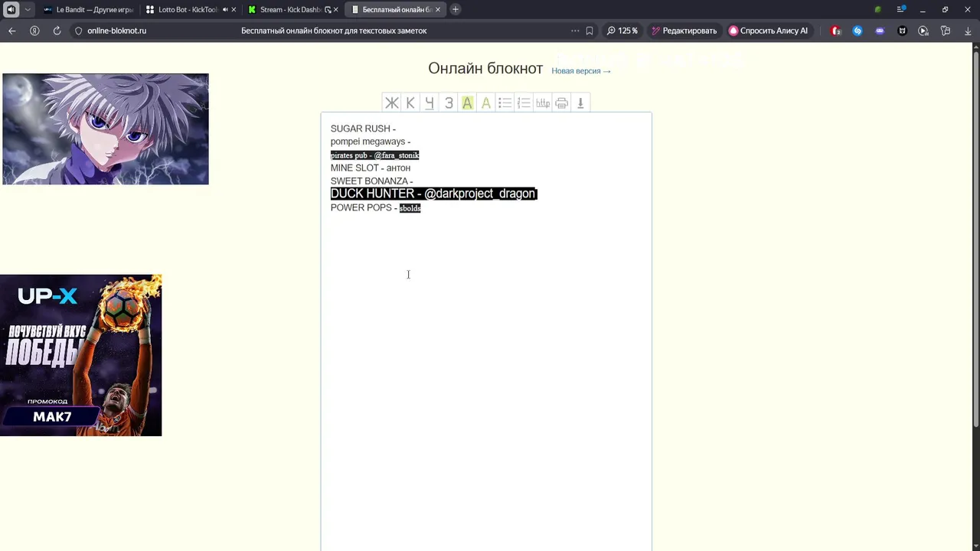Click the pirates pub @fara_stonik line
This screenshot has width=980, height=551.
(374, 155)
